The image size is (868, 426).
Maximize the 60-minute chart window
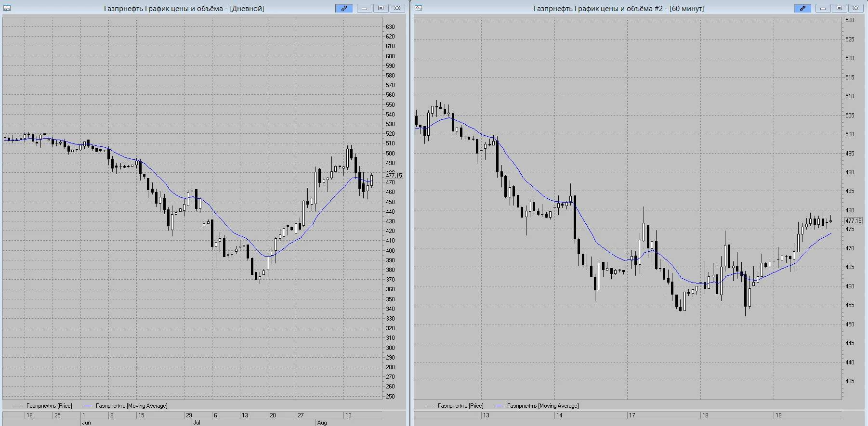click(x=839, y=8)
